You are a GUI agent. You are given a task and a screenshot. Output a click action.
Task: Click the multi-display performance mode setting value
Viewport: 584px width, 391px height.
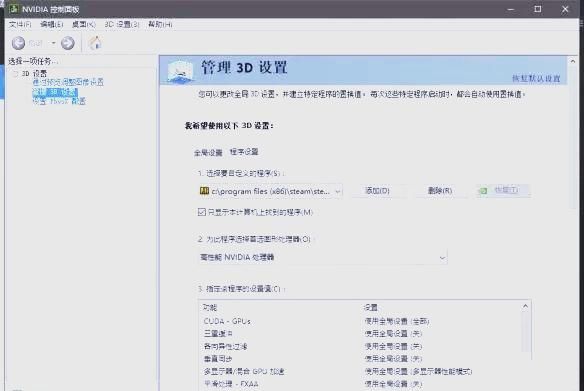[x=418, y=371]
